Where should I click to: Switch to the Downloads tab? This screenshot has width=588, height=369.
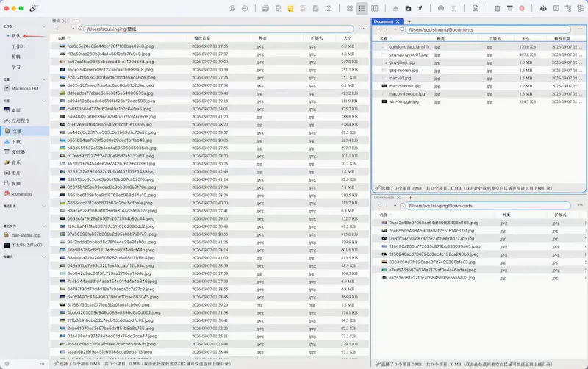[384, 198]
